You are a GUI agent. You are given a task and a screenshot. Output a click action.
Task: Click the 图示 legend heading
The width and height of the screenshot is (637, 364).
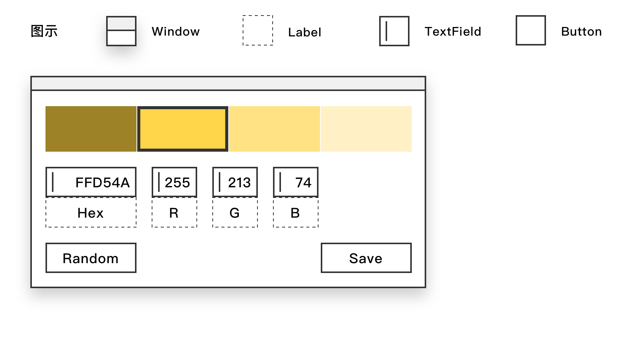tap(44, 31)
